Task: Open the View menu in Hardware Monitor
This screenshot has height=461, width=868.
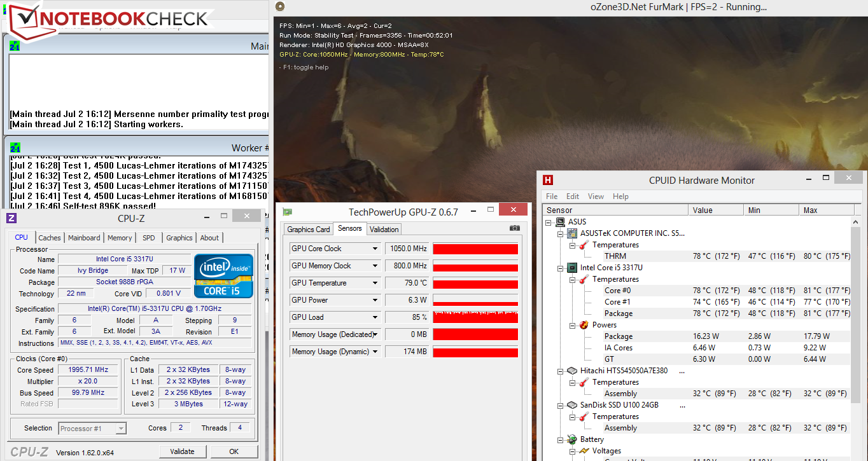Action: tap(596, 196)
